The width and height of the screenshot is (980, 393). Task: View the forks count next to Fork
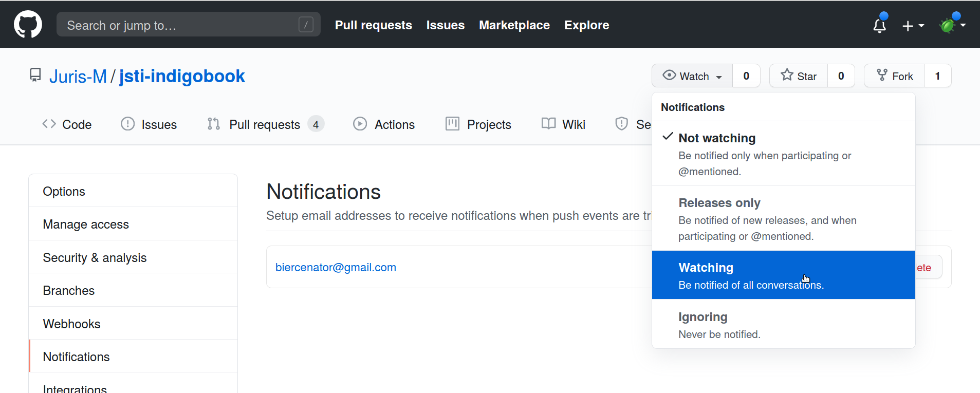point(937,76)
